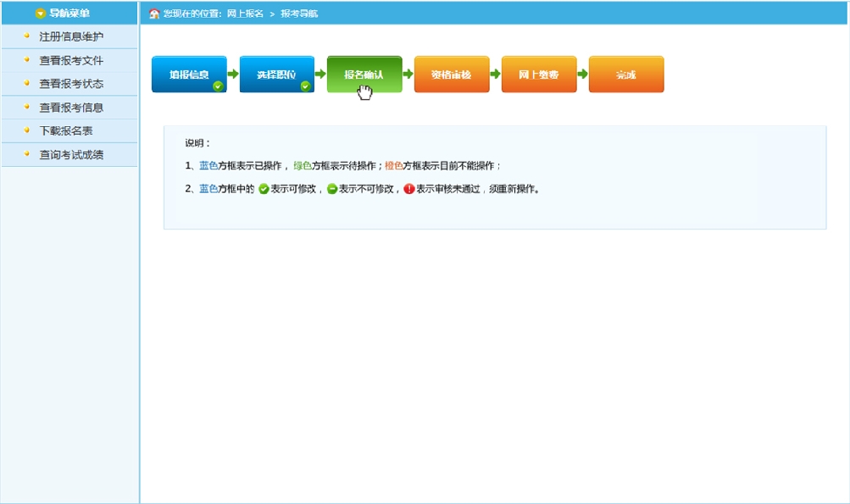Open 查看报考文件 in the sidebar
Viewport: 850px width, 504px height.
tap(71, 60)
